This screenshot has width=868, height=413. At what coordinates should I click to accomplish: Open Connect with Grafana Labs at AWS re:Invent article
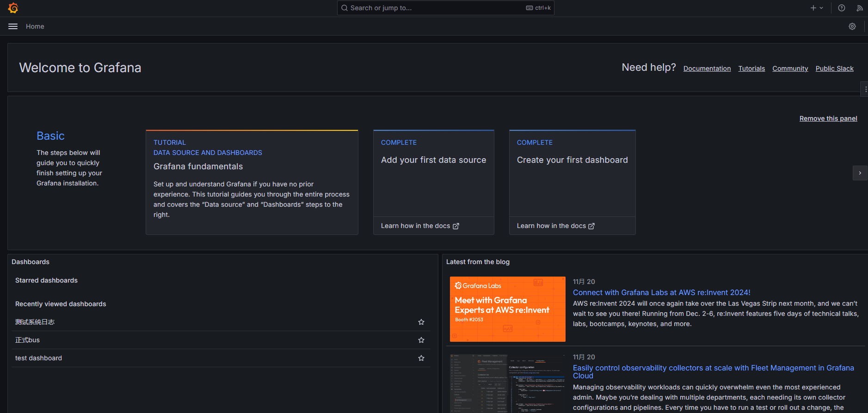point(662,292)
